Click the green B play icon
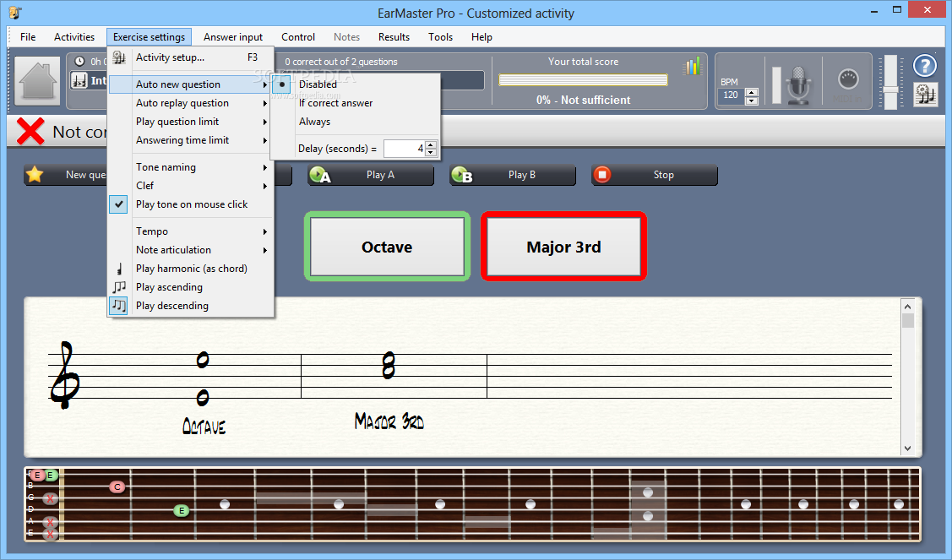 point(461,175)
